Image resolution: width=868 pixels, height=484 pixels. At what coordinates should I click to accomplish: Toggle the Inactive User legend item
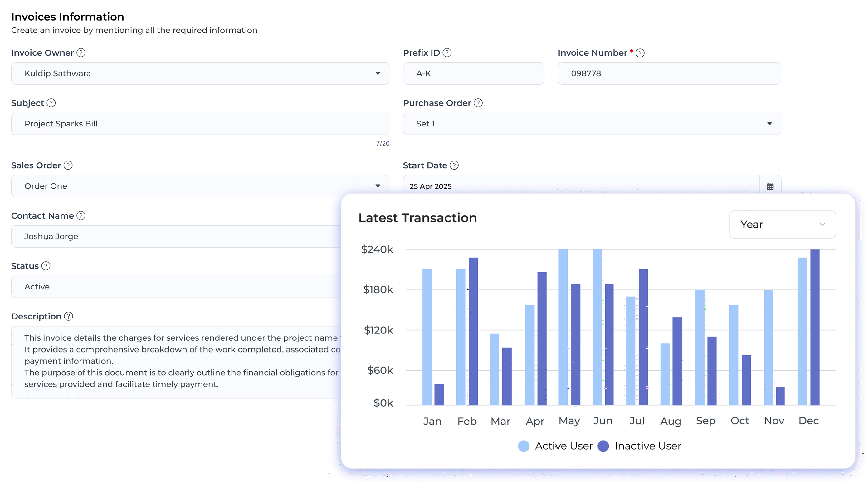click(x=640, y=446)
